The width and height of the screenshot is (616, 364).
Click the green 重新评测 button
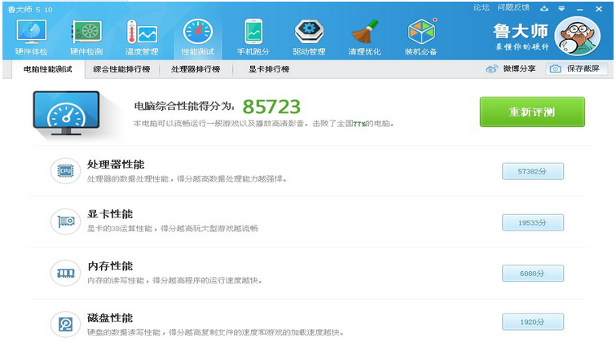(x=532, y=112)
